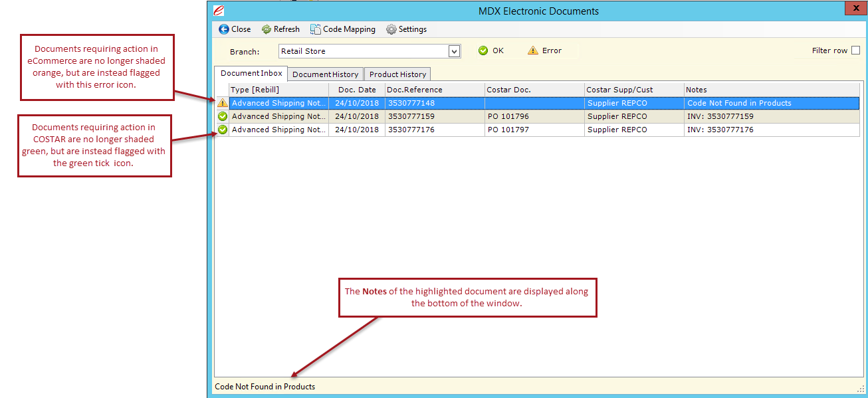Viewport: 868px width, 398px height.
Task: Open Settings gear icon
Action: point(391,29)
